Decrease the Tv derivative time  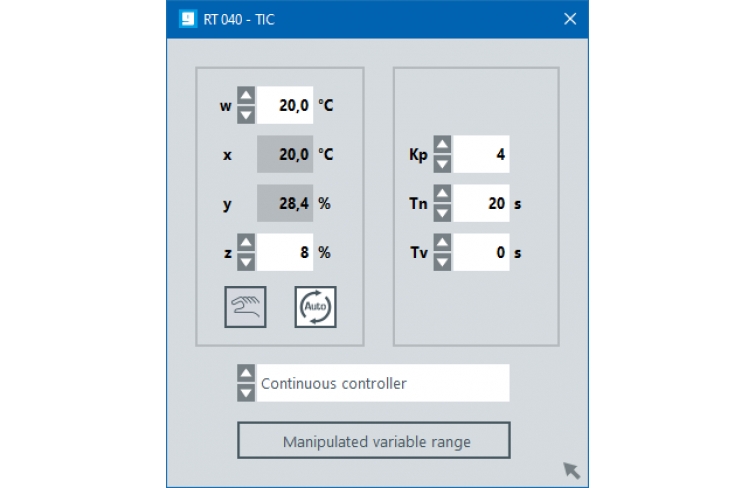[x=443, y=262]
